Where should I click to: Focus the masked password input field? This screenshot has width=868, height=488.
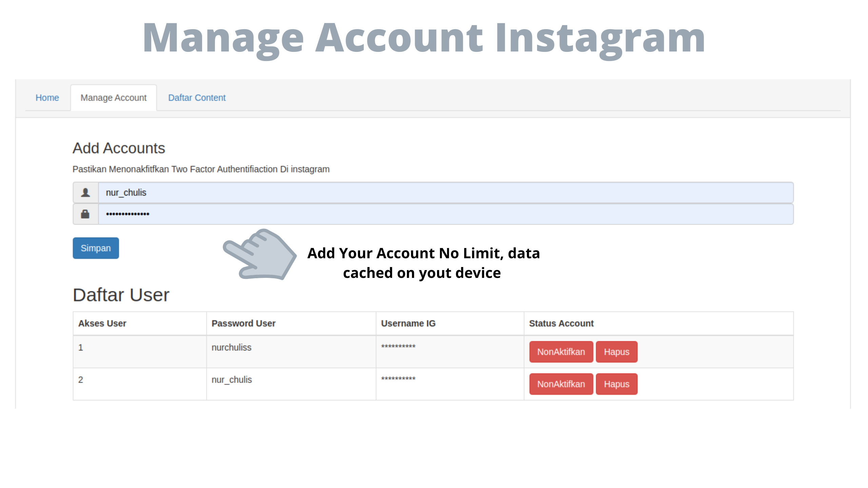click(x=446, y=214)
